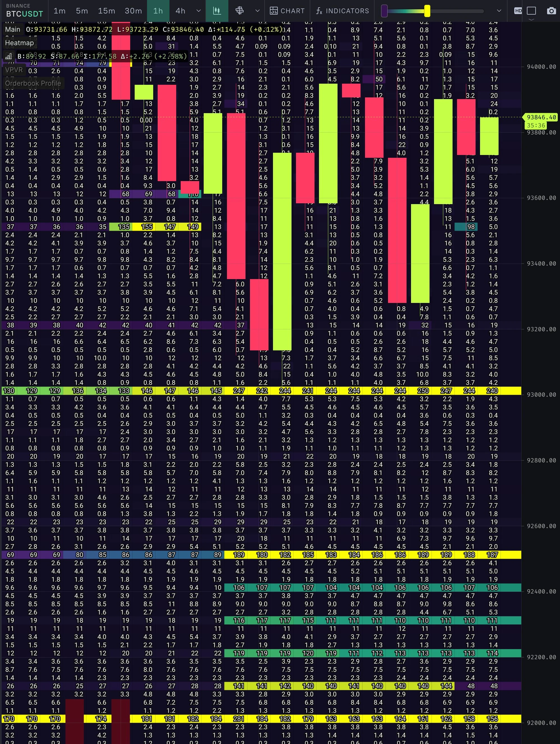The image size is (560, 744).
Task: Open the INDICATORS menu
Action: pos(347,11)
